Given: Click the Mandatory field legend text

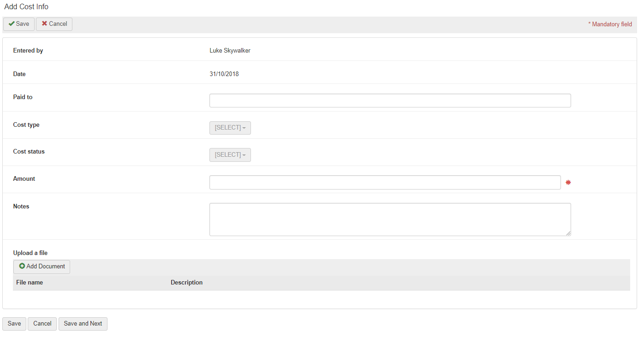Looking at the screenshot, I should click(x=610, y=24).
